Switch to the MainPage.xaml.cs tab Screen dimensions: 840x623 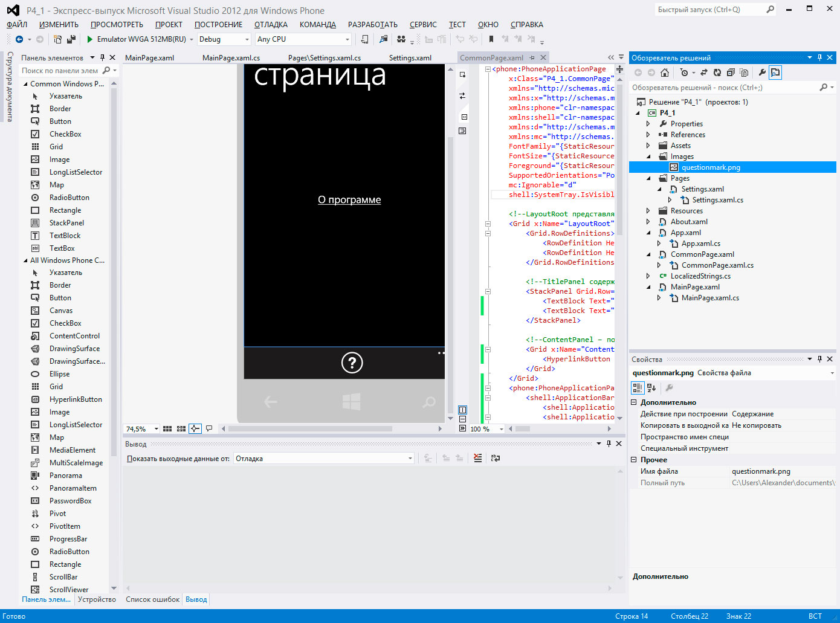click(x=231, y=58)
